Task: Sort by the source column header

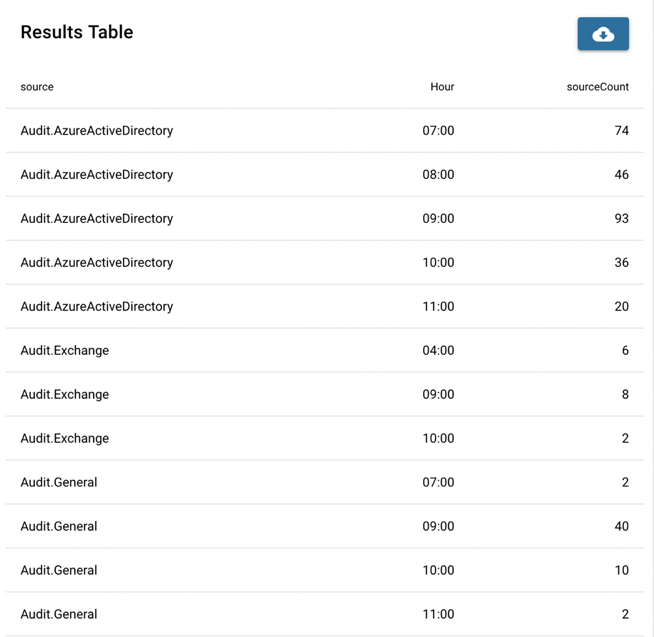Action: tap(37, 87)
